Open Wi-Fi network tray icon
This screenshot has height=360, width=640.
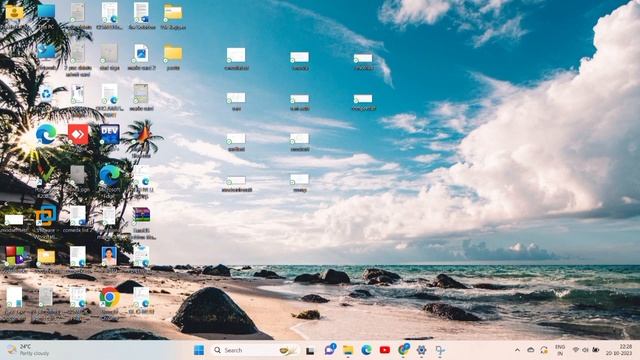coord(576,350)
